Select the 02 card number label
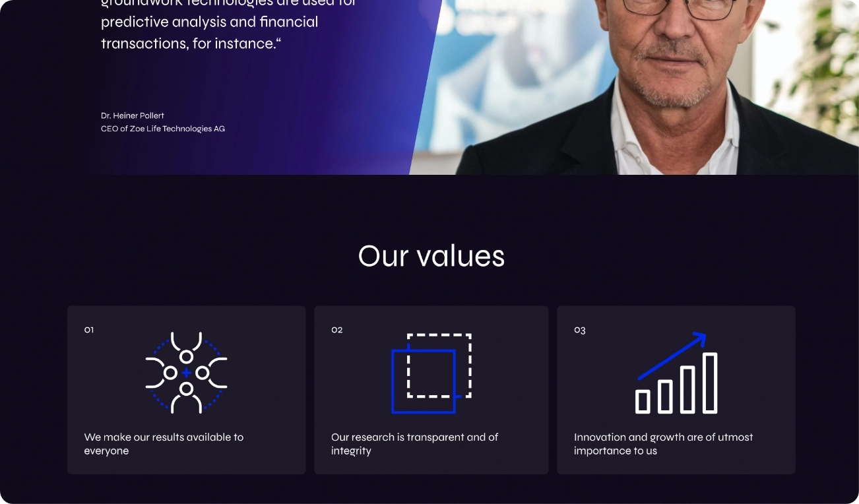Viewport: 859px width, 504px height. pos(337,330)
